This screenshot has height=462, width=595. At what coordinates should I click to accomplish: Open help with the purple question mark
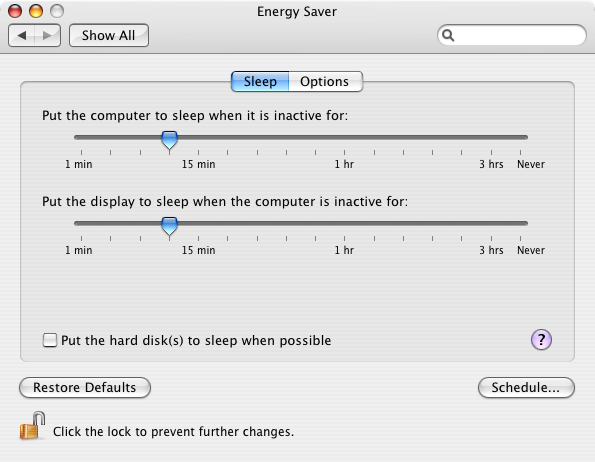(x=541, y=339)
